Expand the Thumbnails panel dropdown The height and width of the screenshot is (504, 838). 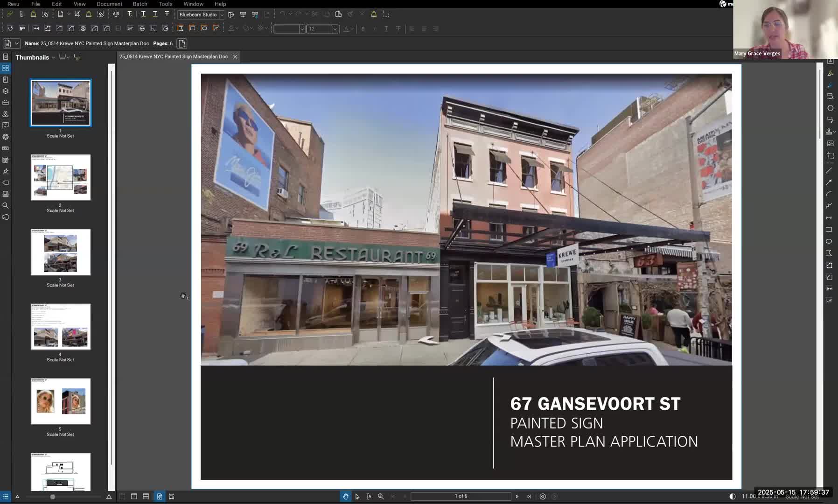pyautogui.click(x=53, y=57)
